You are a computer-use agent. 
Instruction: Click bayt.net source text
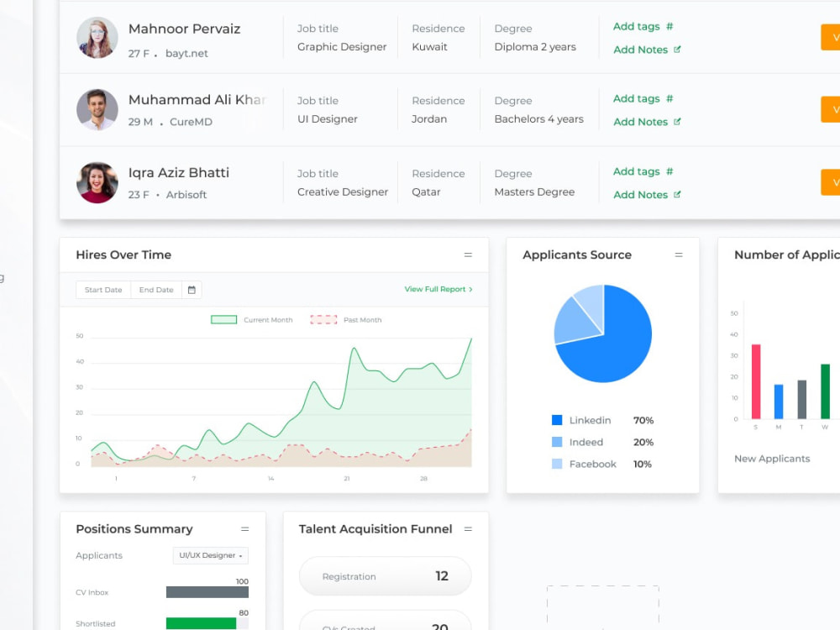click(186, 54)
